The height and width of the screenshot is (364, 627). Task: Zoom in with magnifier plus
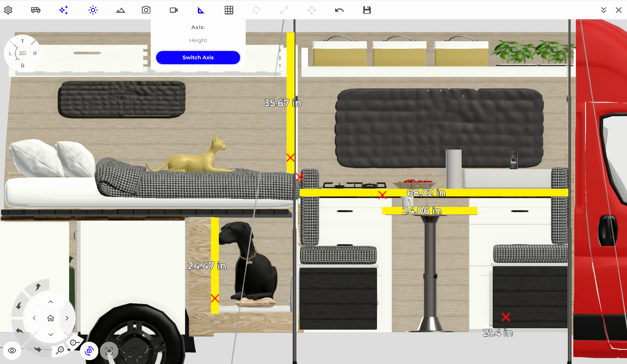click(60, 350)
